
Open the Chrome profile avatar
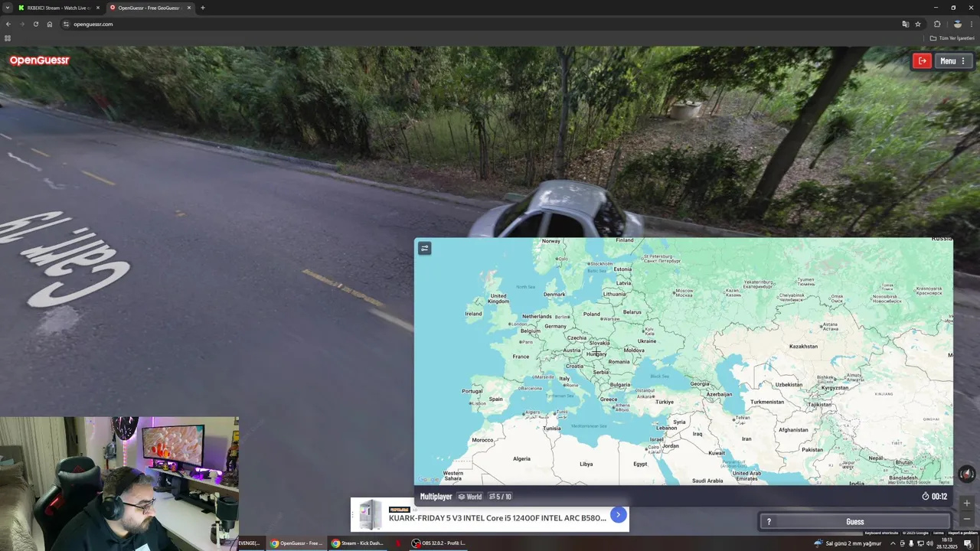pyautogui.click(x=957, y=24)
